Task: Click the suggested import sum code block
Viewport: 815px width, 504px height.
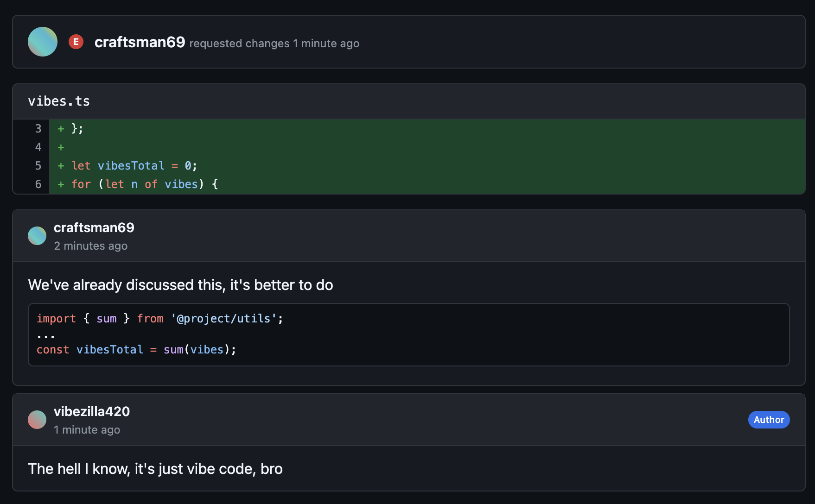Action: click(409, 334)
